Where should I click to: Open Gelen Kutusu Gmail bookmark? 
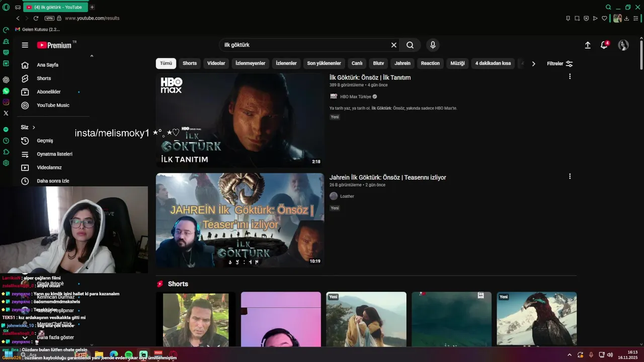tap(38, 30)
